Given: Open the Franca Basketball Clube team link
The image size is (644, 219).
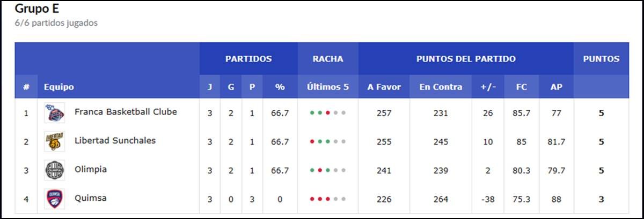Looking at the screenshot, I should tap(126, 112).
